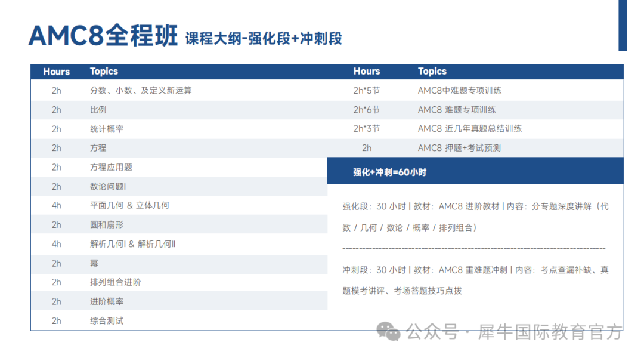Select the '数论问题I' topic
This screenshot has width=644, height=358.
[108, 187]
